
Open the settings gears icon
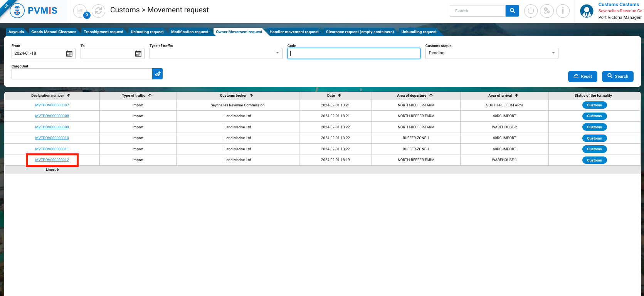tap(546, 11)
